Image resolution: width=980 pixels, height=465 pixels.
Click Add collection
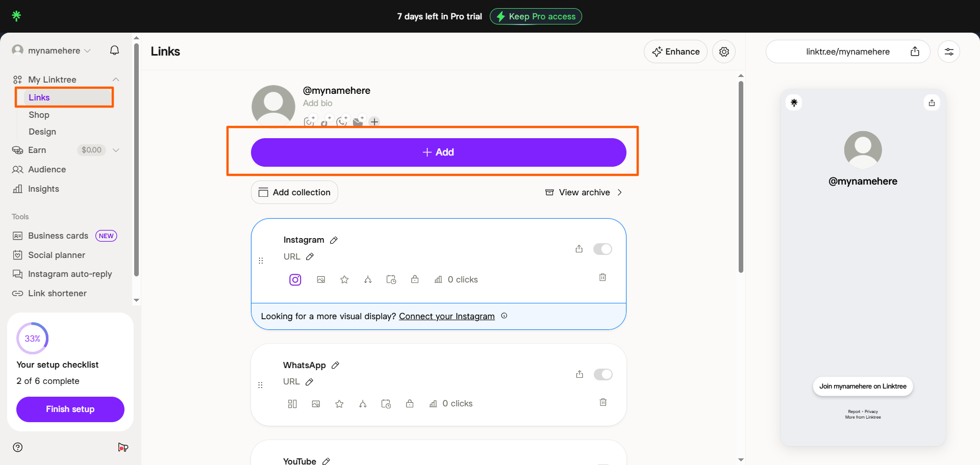(x=294, y=192)
